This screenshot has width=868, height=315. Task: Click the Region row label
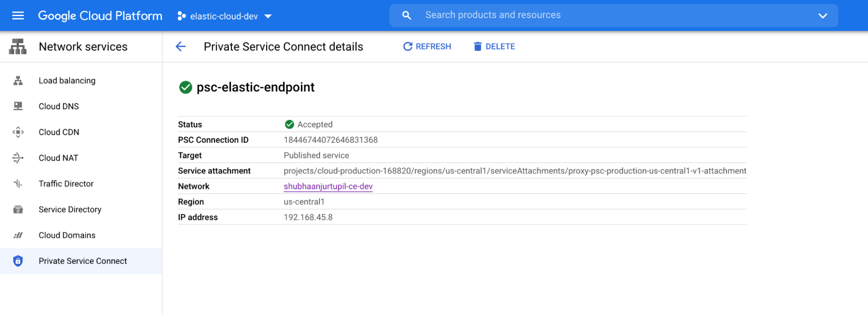click(x=191, y=202)
